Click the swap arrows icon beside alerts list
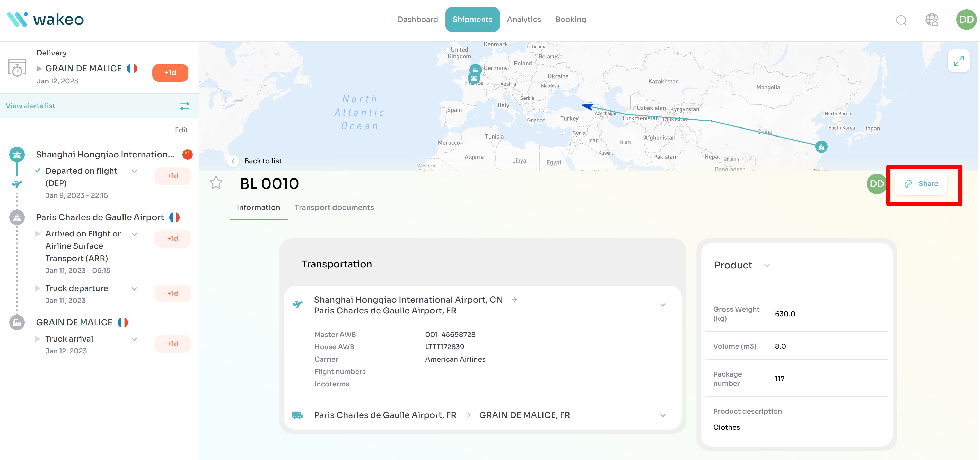 click(x=185, y=106)
